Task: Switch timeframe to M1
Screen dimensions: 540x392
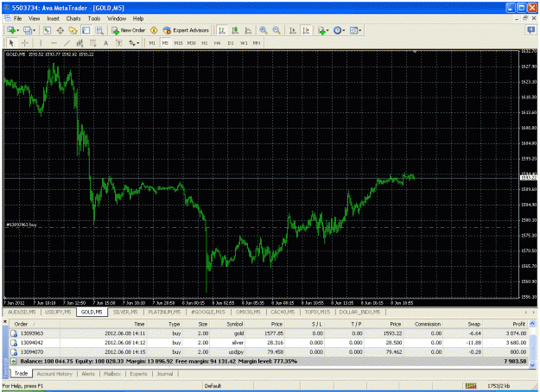Action: (152, 43)
